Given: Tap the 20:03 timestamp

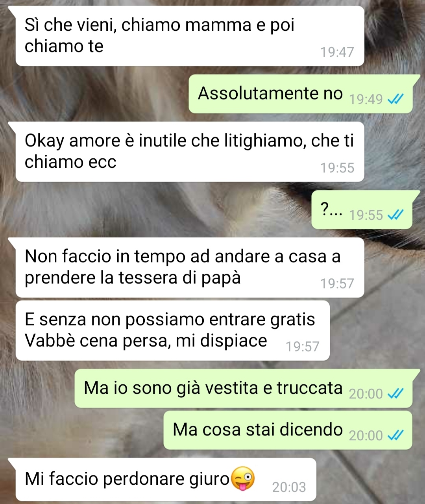Looking at the screenshot, I should tap(289, 487).
